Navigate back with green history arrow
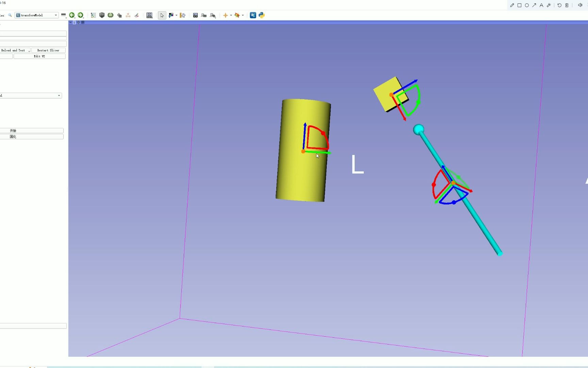The image size is (588, 368). click(x=72, y=15)
